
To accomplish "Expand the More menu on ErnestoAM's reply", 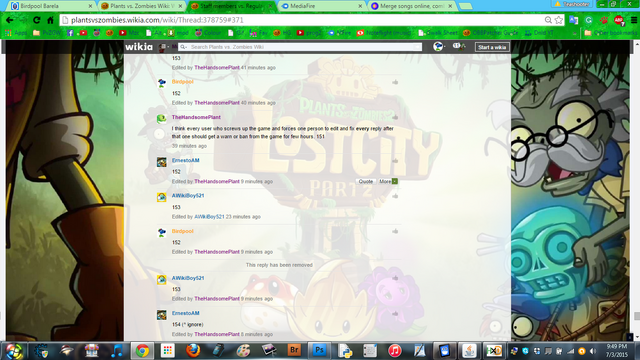I will pyautogui.click(x=388, y=182).
